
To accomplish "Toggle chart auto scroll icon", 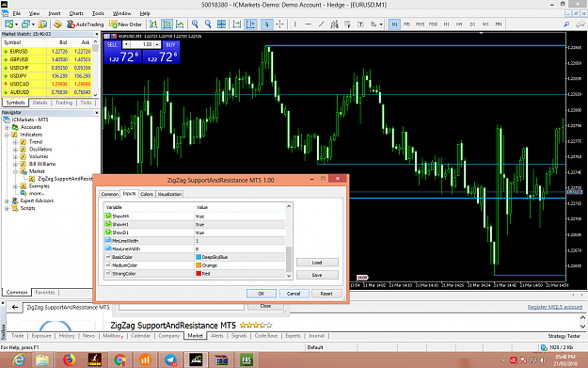I will (237, 24).
